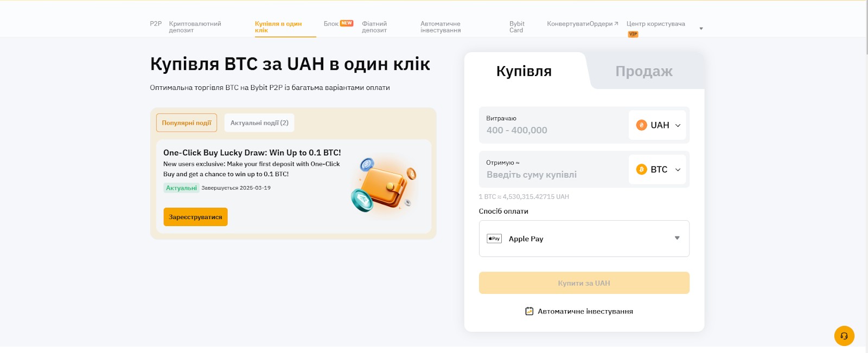Click the BTC bitcoin coin icon
The width and height of the screenshot is (868, 353).
click(641, 170)
